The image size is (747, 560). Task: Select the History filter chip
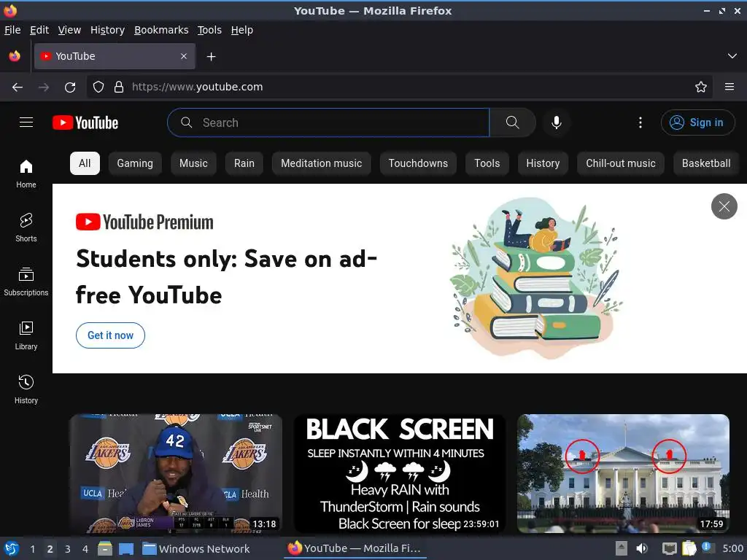tap(543, 163)
